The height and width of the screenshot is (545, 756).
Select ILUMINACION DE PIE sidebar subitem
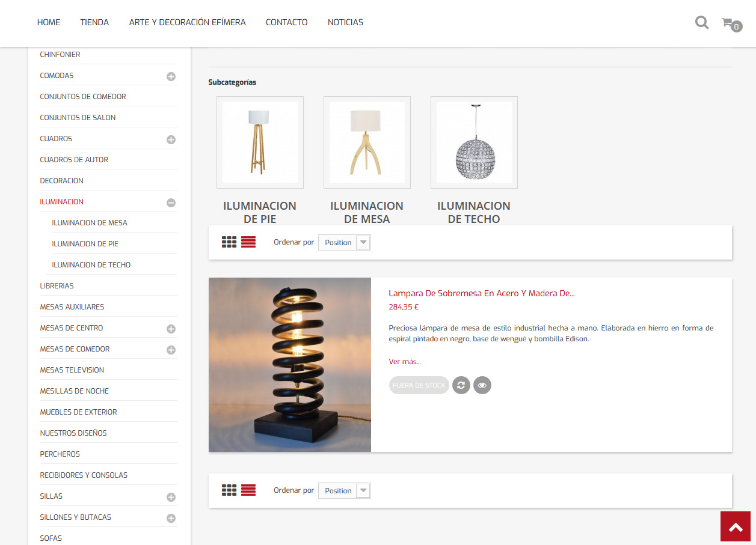coord(85,244)
